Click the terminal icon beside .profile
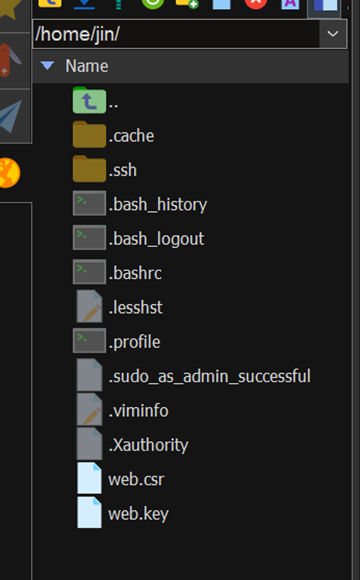The image size is (360, 580). point(89,341)
